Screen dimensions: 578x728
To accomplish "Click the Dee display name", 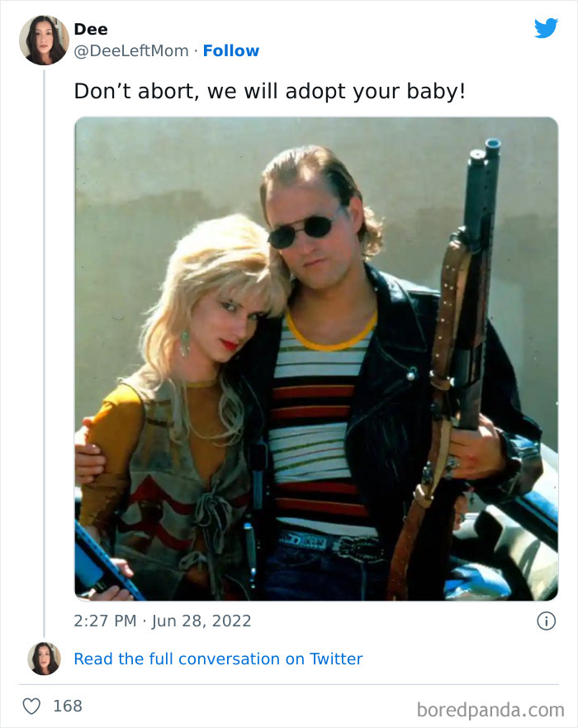I will tap(91, 28).
